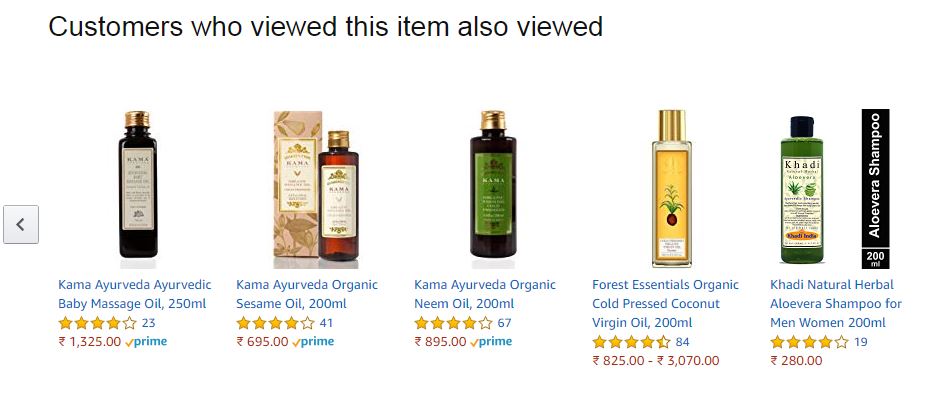
Task: View star rating of Baby Massage Oil
Action: (98, 323)
